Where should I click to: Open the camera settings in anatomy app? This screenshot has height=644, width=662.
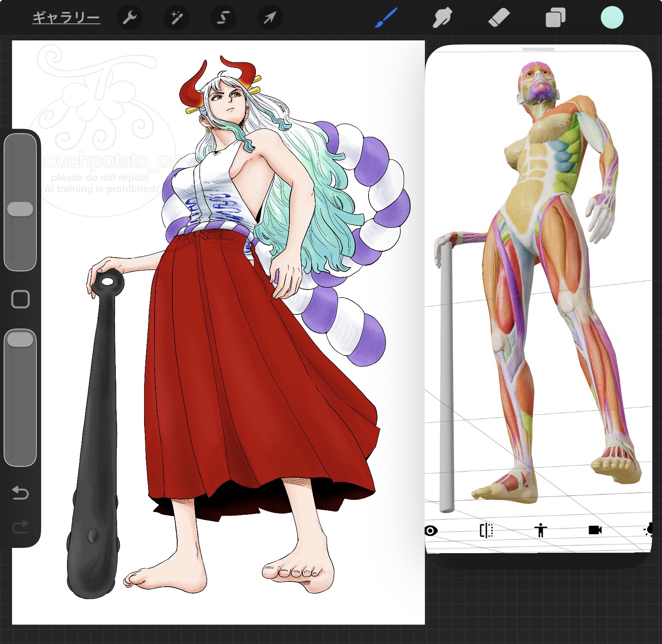pyautogui.click(x=595, y=531)
